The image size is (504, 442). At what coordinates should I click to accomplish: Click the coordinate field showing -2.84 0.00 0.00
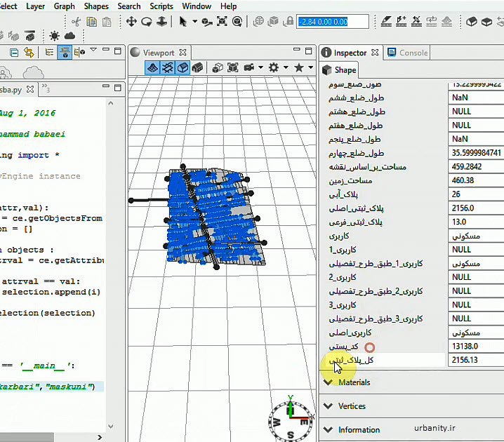coord(323,22)
